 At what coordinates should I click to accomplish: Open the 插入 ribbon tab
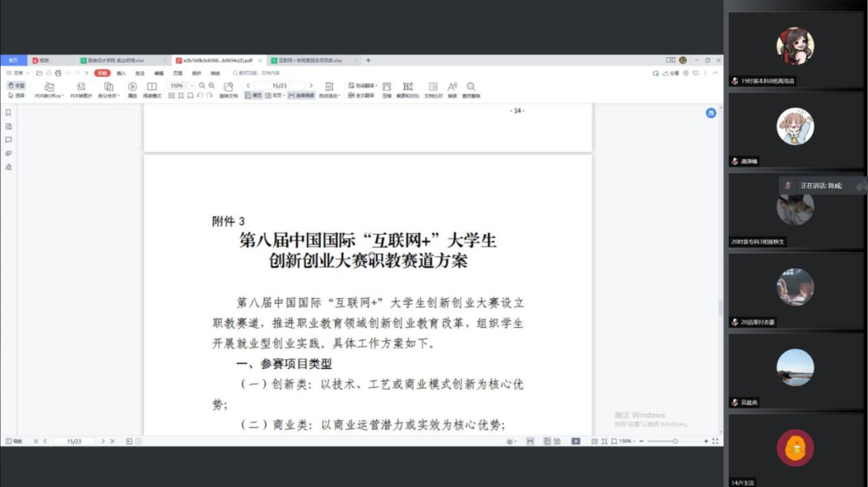point(121,73)
